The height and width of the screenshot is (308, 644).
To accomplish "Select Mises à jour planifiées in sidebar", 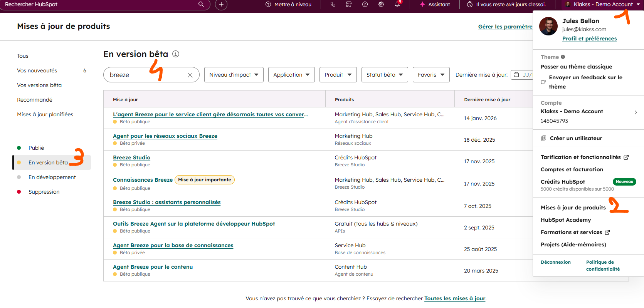I will (45, 114).
